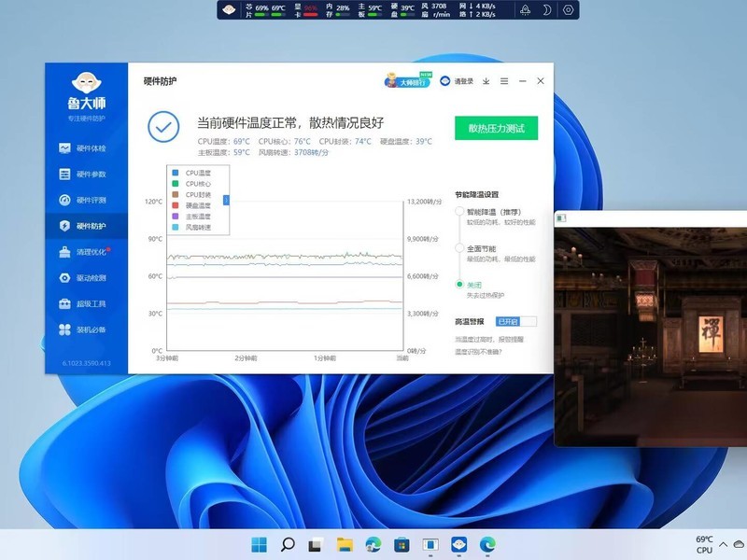Image resolution: width=747 pixels, height=560 pixels.
Task: Start the 散热压力测试 button
Action: pos(497,128)
